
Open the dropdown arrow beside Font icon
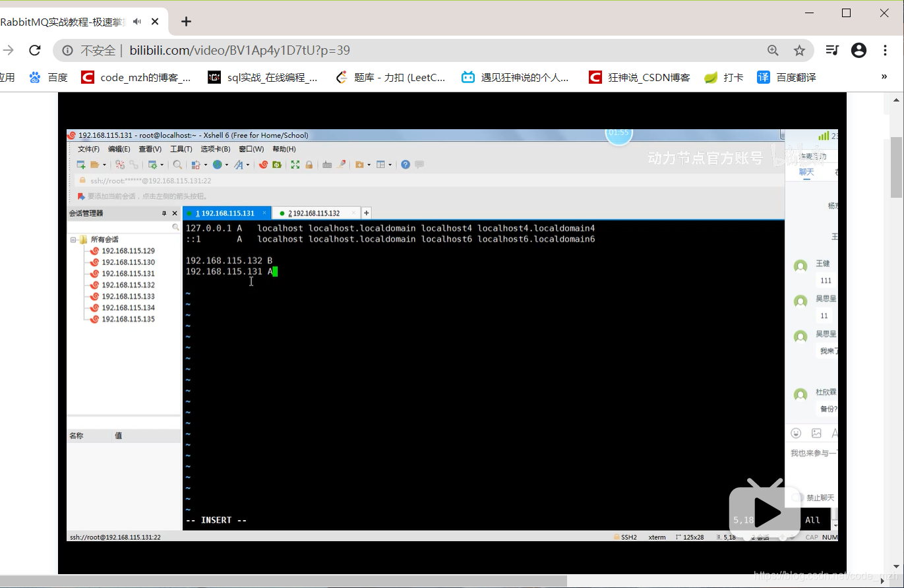pyautogui.click(x=248, y=165)
